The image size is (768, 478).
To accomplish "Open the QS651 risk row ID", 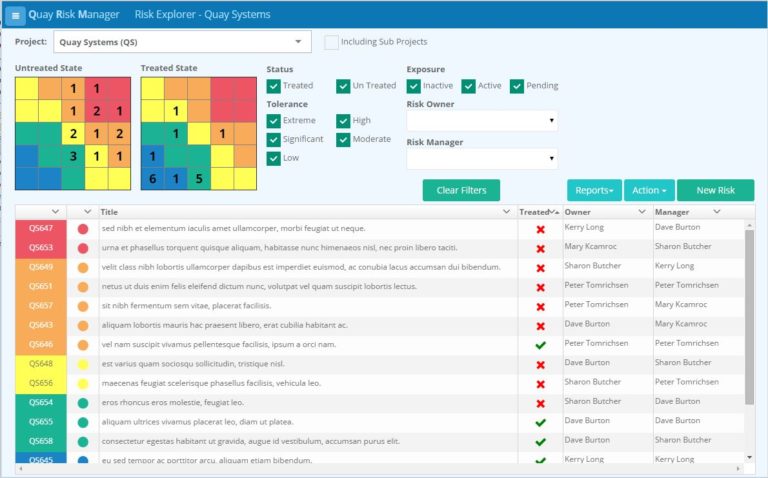I will click(41, 287).
